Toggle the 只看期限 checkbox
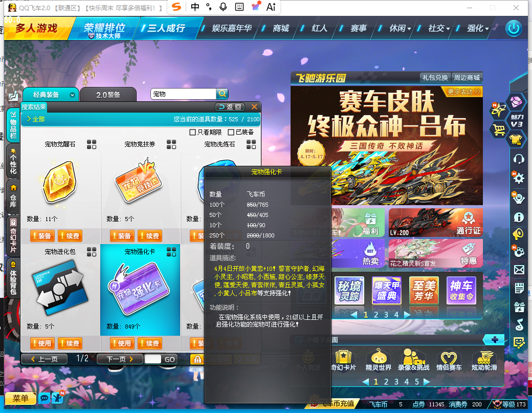This screenshot has width=532, height=413. [192, 132]
